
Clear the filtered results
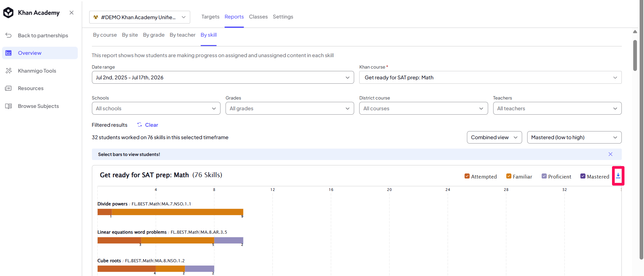point(151,125)
